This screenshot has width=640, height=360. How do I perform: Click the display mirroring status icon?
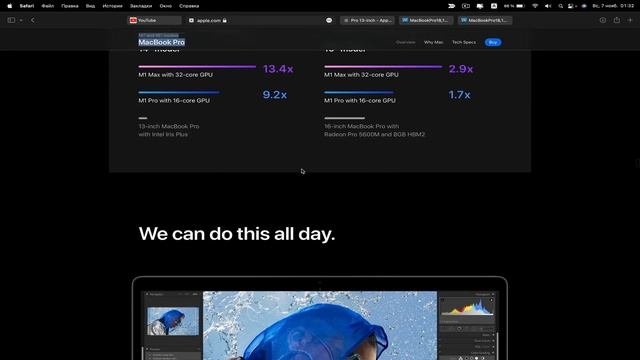tap(480, 6)
